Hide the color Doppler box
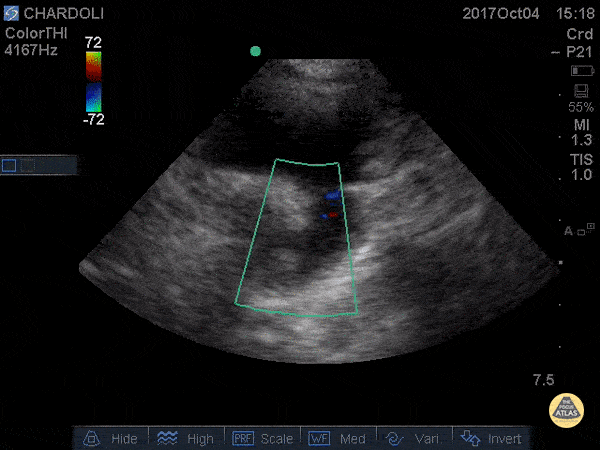600x450 pixels. pyautogui.click(x=110, y=438)
